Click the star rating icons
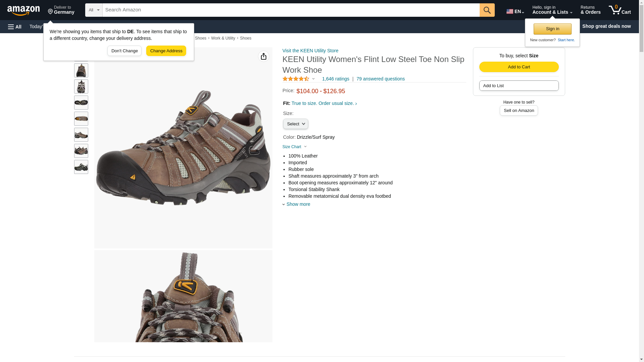This screenshot has width=644, height=362. 296,79
